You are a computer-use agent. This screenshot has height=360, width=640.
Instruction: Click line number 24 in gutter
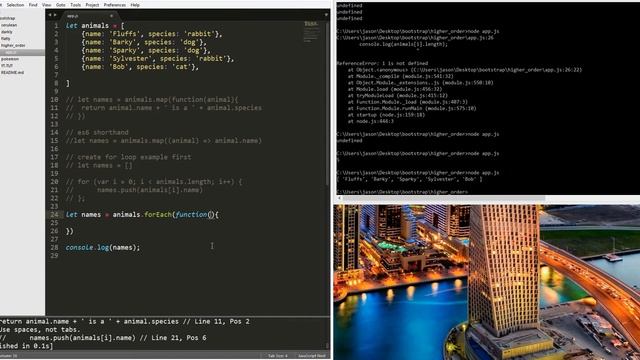(x=54, y=214)
